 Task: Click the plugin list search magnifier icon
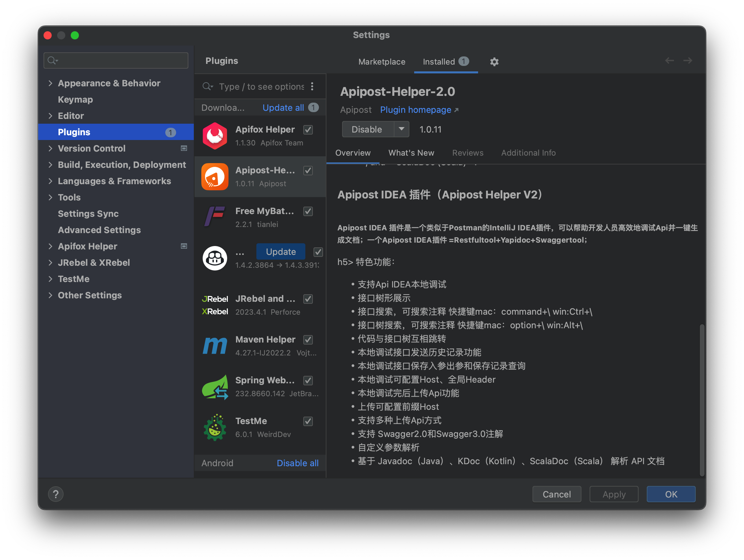pos(207,87)
